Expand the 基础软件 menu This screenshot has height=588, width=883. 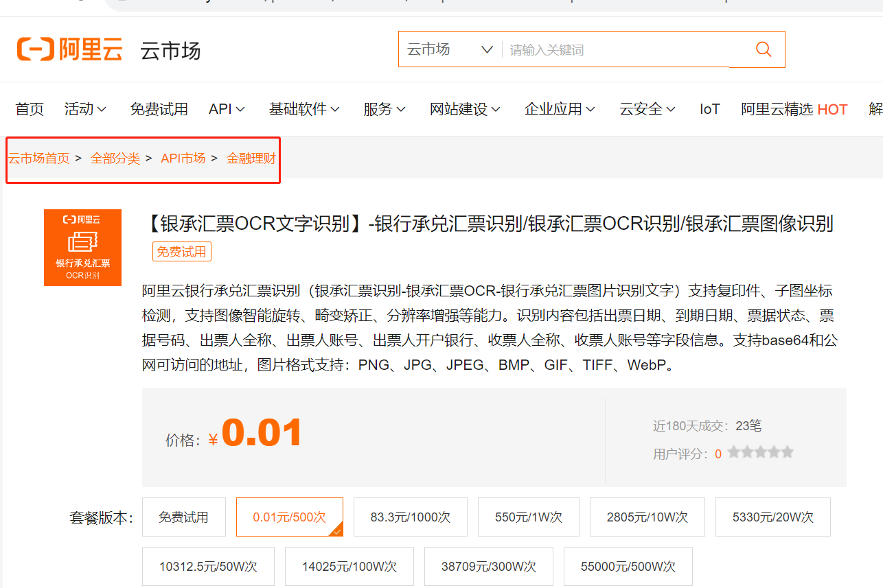pos(305,109)
